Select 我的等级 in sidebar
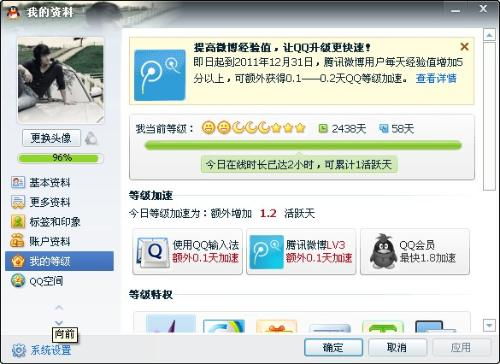Screen dimensions: 500x364 coord(59,261)
